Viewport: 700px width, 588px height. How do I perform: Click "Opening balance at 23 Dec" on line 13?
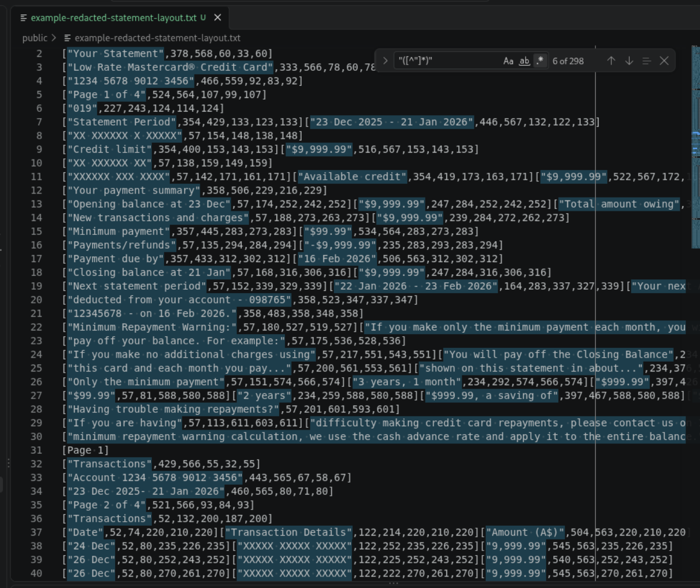[x=150, y=204]
